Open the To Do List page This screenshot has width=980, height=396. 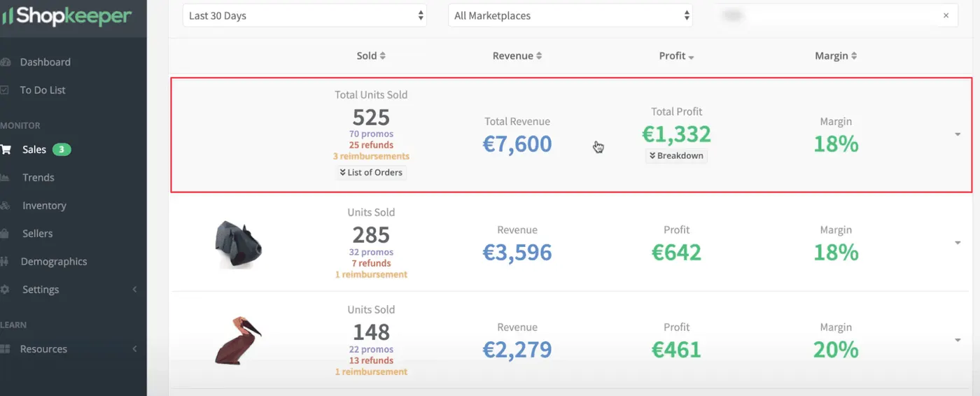pos(42,90)
